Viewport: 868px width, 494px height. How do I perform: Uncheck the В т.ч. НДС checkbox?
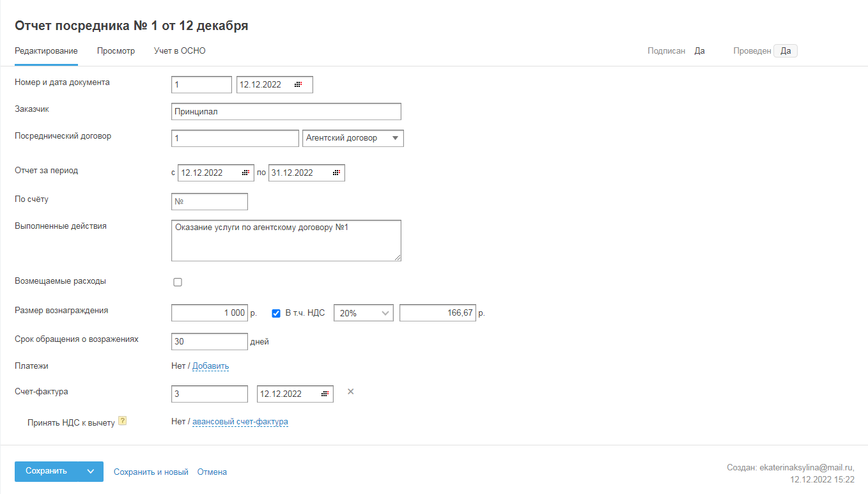click(276, 313)
